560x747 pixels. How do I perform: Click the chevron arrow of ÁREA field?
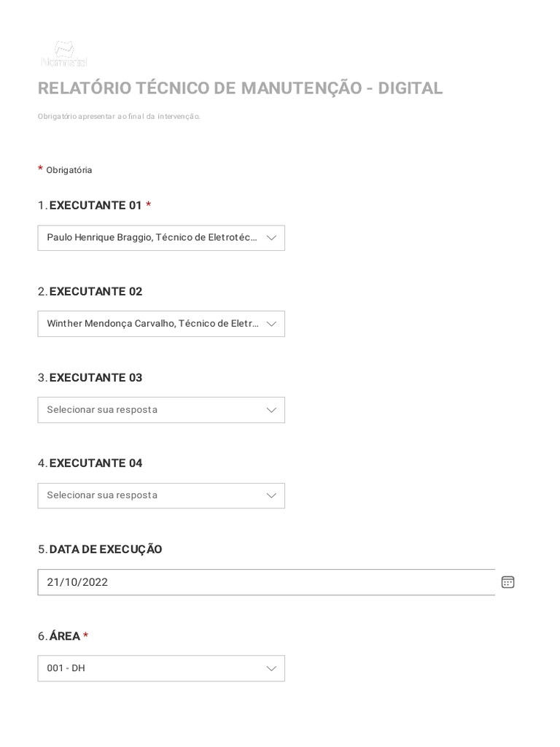coord(271,668)
